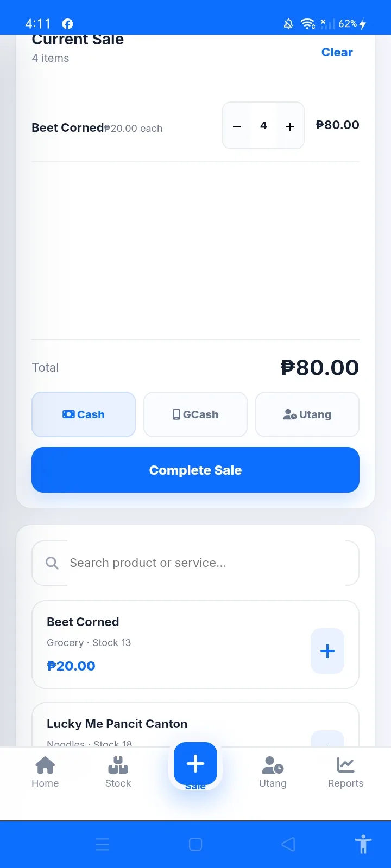Open Android recent apps menu lines

102,844
